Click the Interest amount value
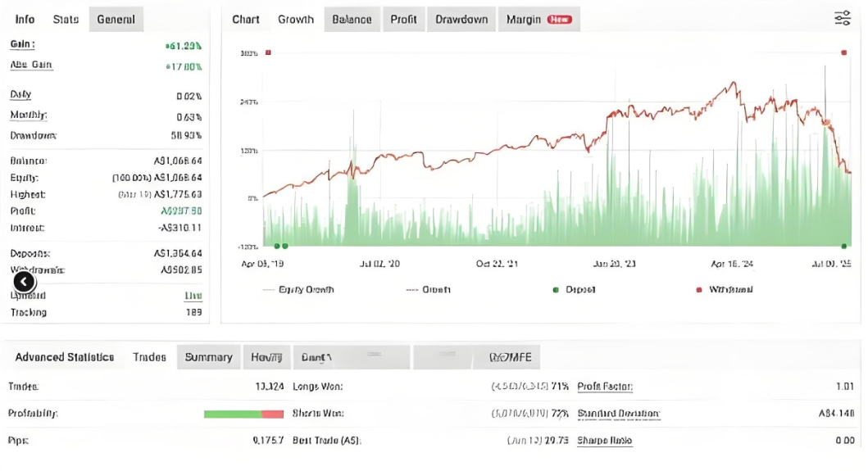This screenshot has height=471, width=868. pos(180,228)
